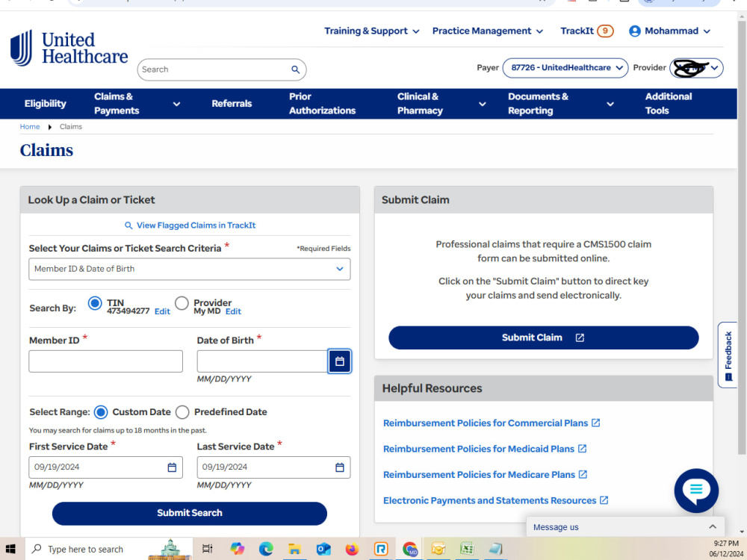Open Task View in the taskbar

[x=207, y=549]
